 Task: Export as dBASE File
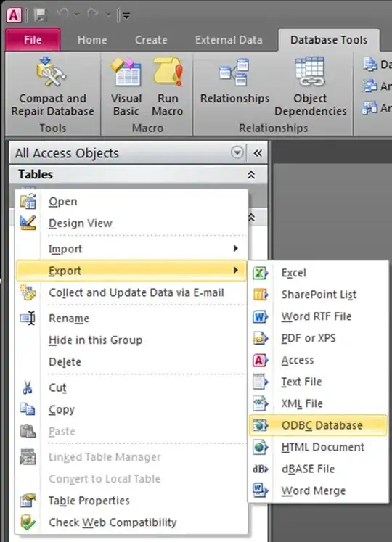coord(318,469)
